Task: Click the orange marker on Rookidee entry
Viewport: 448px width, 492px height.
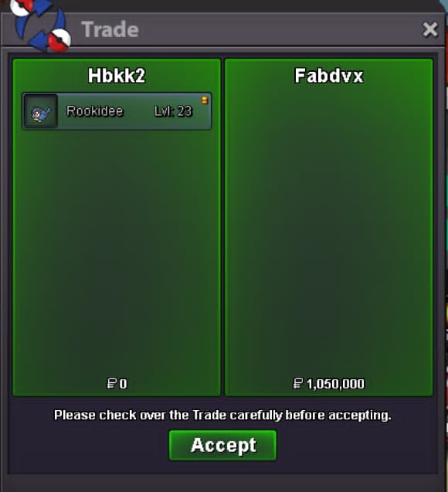Action: (205, 100)
